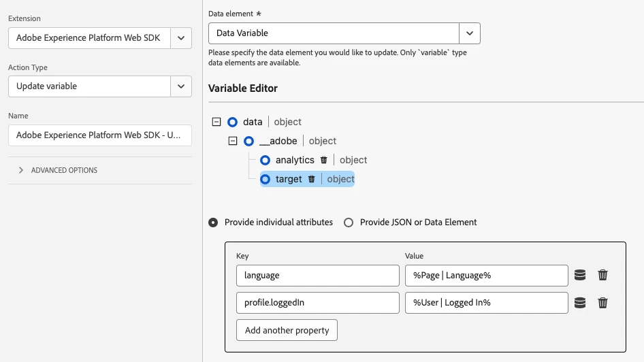Open the Extension dropdown arrow

point(181,37)
